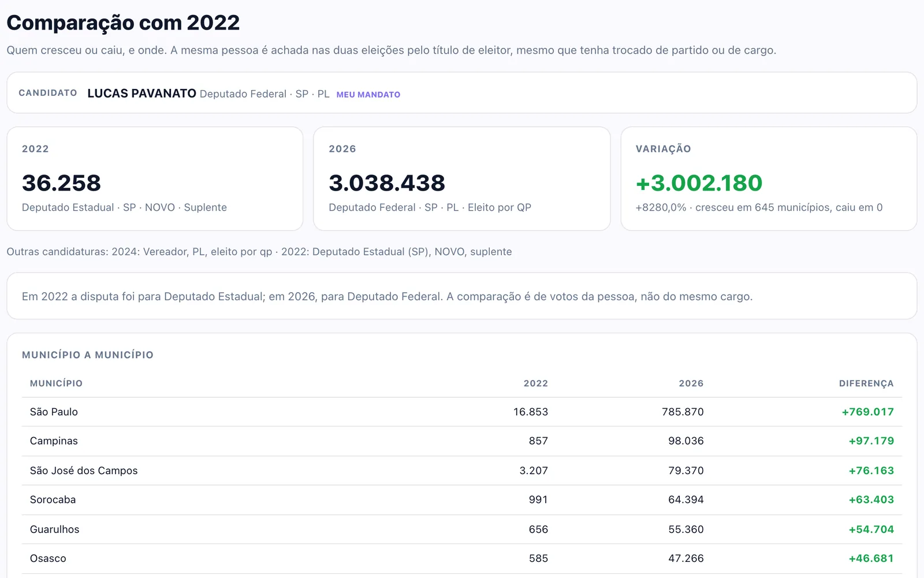Click the MEU MANDATO link
Viewport: 924px width, 578px height.
(x=368, y=94)
